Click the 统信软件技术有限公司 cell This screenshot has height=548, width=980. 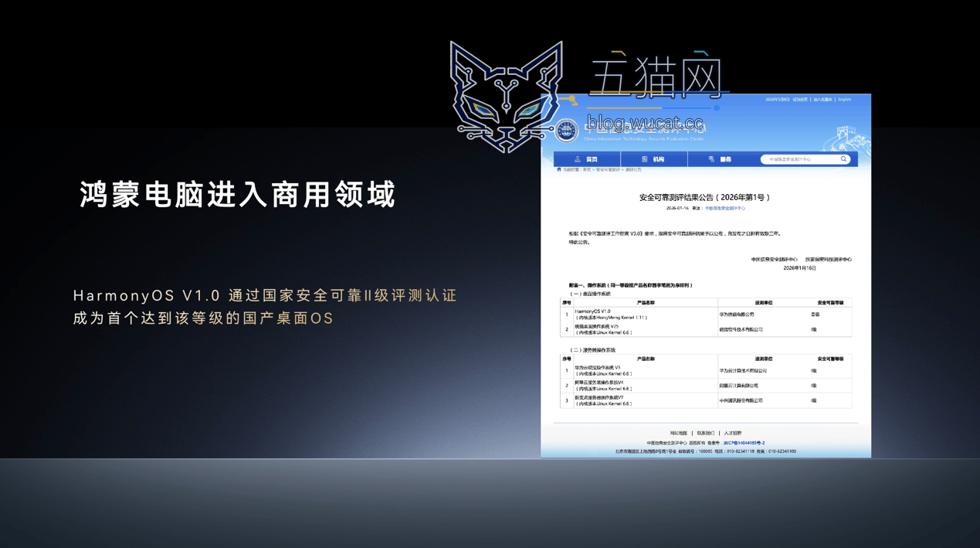click(x=741, y=330)
